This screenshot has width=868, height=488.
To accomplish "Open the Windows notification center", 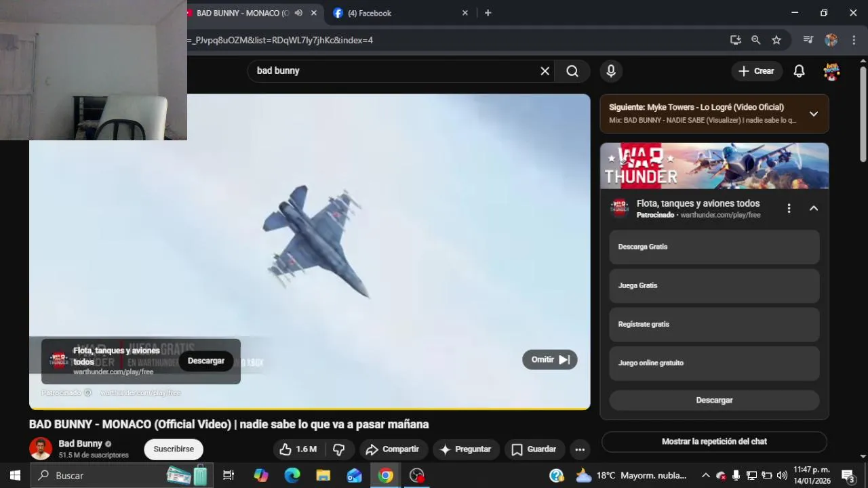I will tap(848, 475).
